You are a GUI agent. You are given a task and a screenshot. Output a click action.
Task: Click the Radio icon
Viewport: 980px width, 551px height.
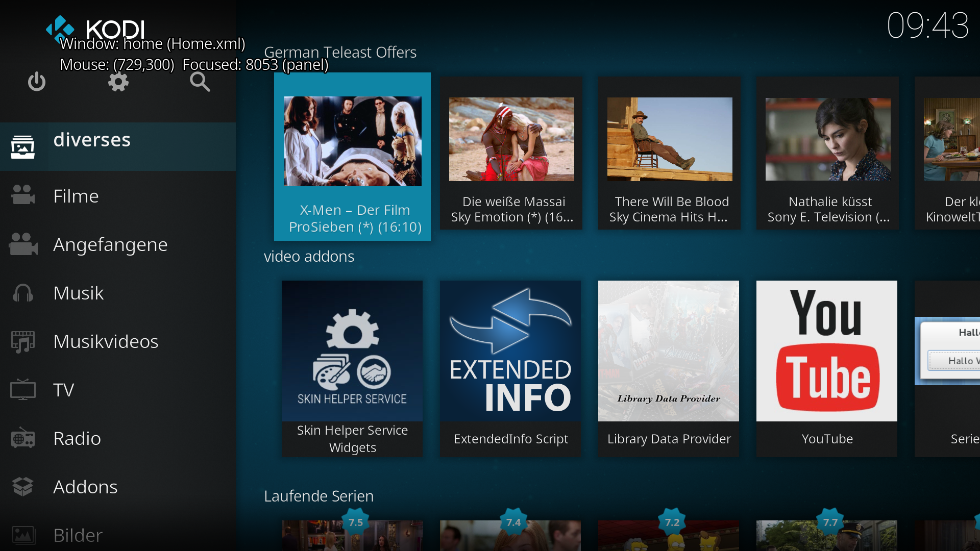click(23, 438)
